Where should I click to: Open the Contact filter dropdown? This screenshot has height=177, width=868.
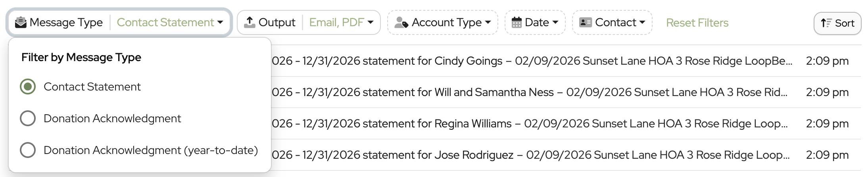coord(642,23)
